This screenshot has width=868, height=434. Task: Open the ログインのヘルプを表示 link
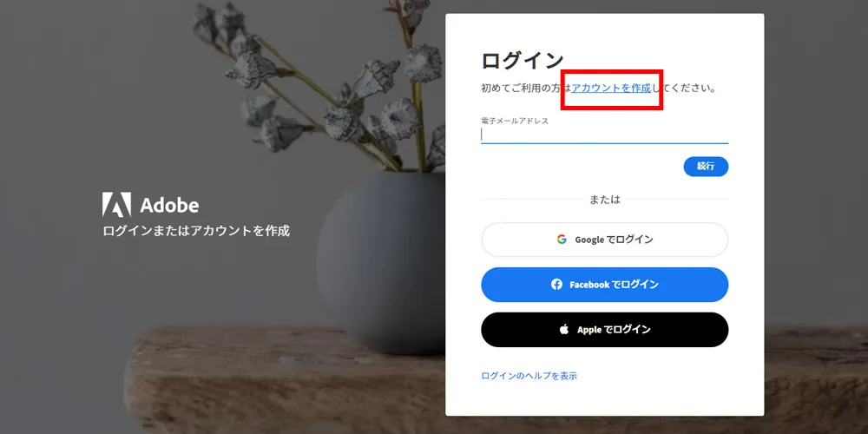tap(529, 376)
